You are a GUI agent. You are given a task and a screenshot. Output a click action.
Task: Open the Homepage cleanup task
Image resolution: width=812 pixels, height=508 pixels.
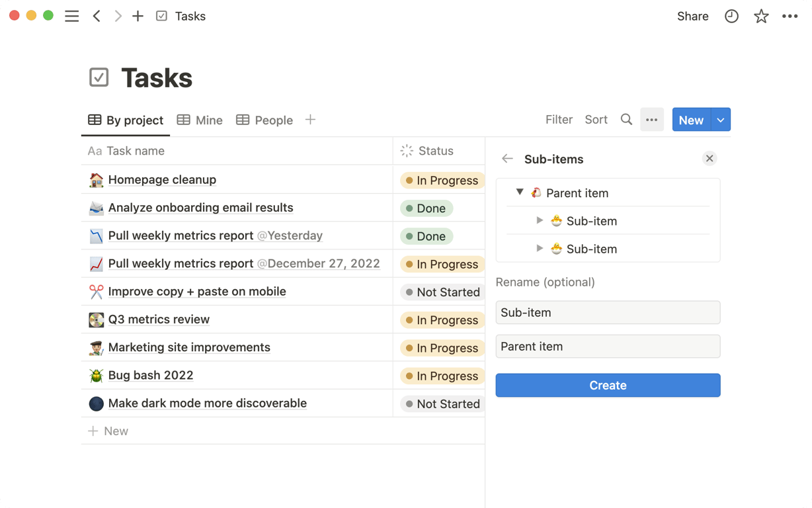[162, 180]
